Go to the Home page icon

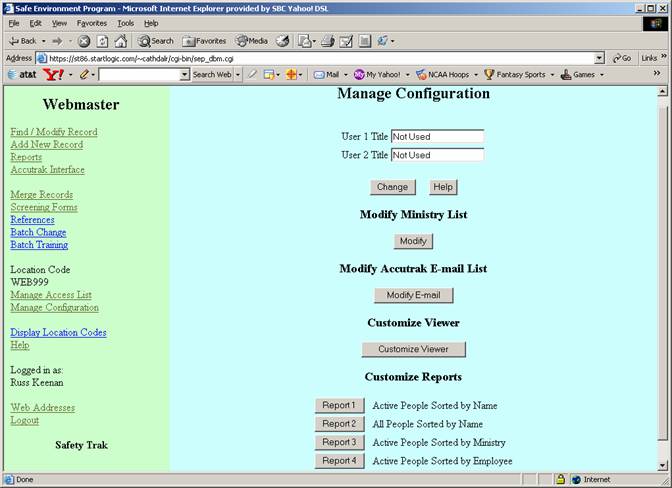pyautogui.click(x=120, y=41)
